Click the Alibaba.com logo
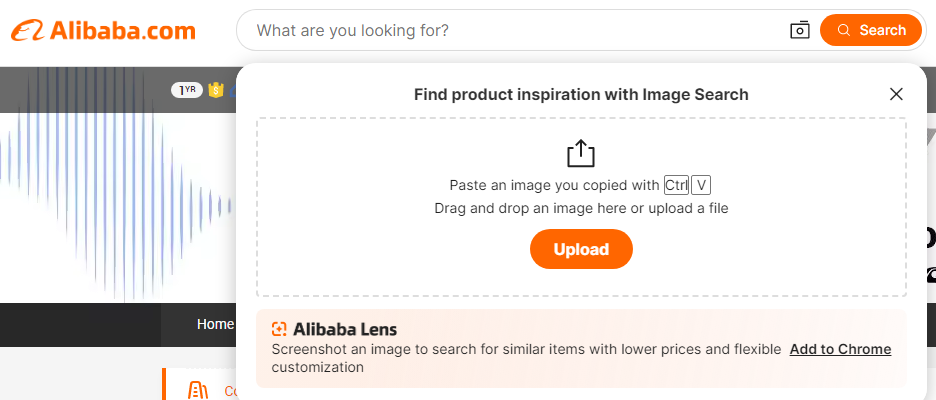This screenshot has width=936, height=400. pos(104,31)
